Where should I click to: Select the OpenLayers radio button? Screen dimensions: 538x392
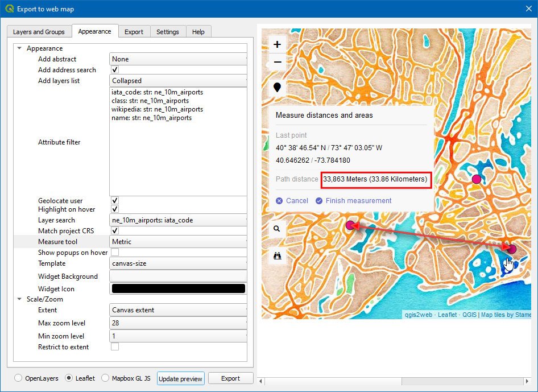19,378
